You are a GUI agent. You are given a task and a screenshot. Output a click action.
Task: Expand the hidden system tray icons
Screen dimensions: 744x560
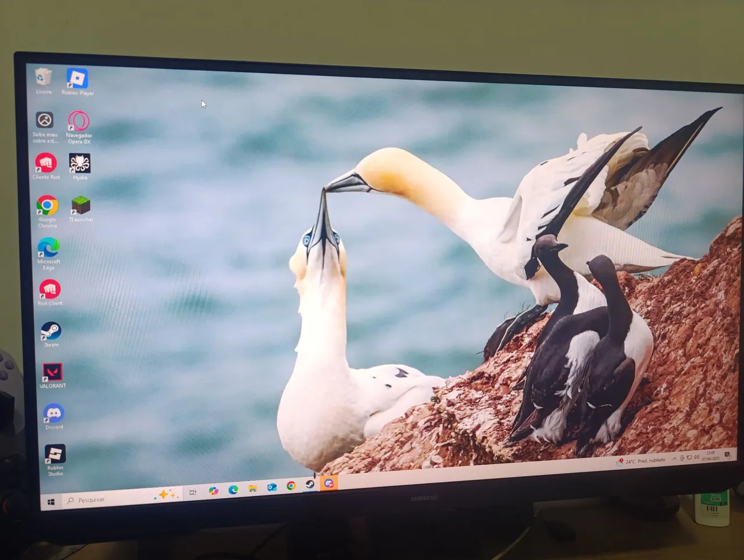675,458
